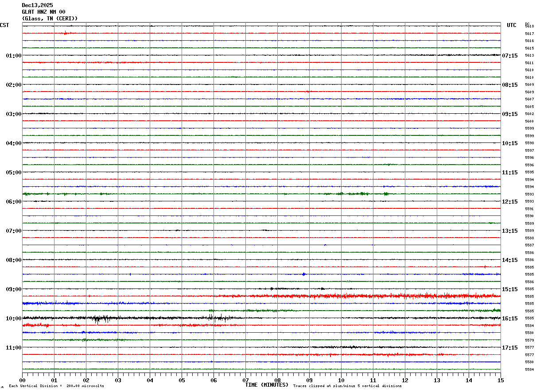
Task: Select the 11:00 CST time label
Action: pos(13,348)
